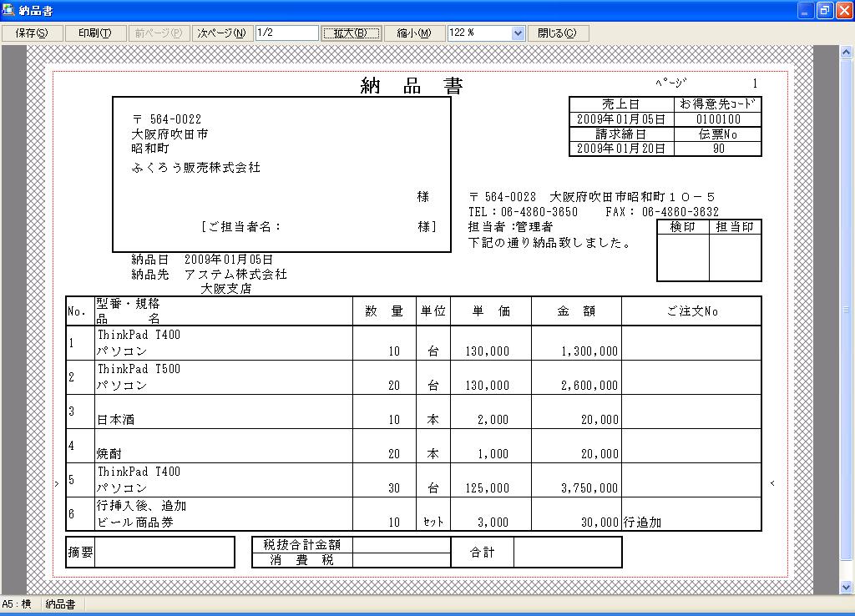Image resolution: width=855 pixels, height=616 pixels.
Task: Click the 納品書 status bar entry
Action: point(60,604)
